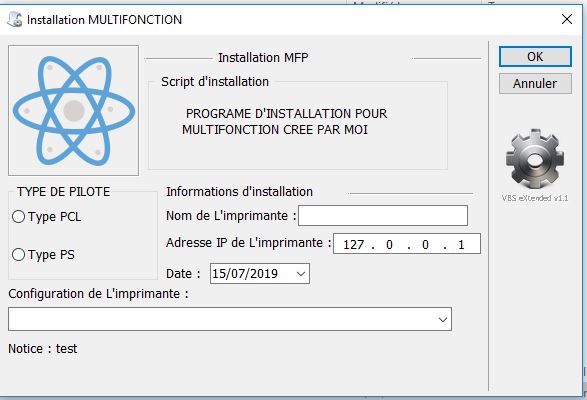Click the second IP address octet field
587x400 pixels.
click(x=389, y=245)
